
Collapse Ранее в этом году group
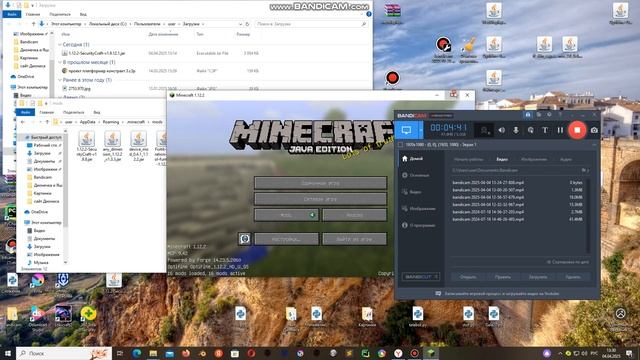point(60,80)
